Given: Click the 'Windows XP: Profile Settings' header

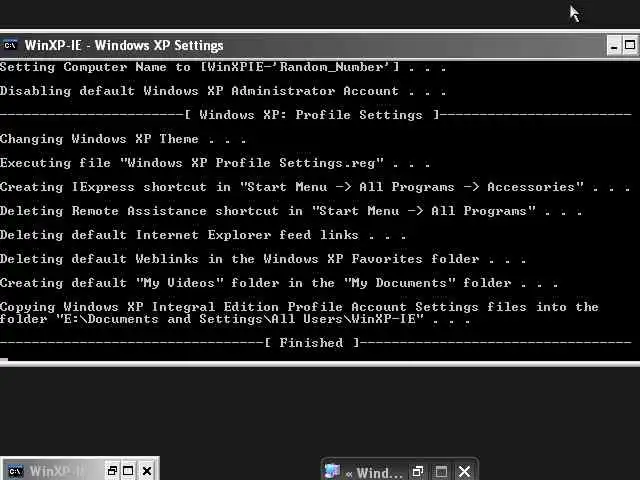Looking at the screenshot, I should pos(311,115).
